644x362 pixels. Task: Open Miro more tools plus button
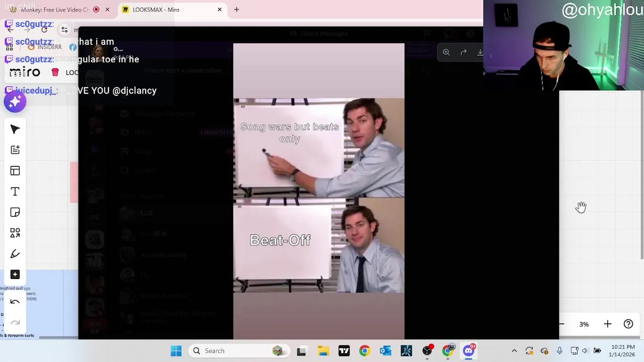[15, 275]
